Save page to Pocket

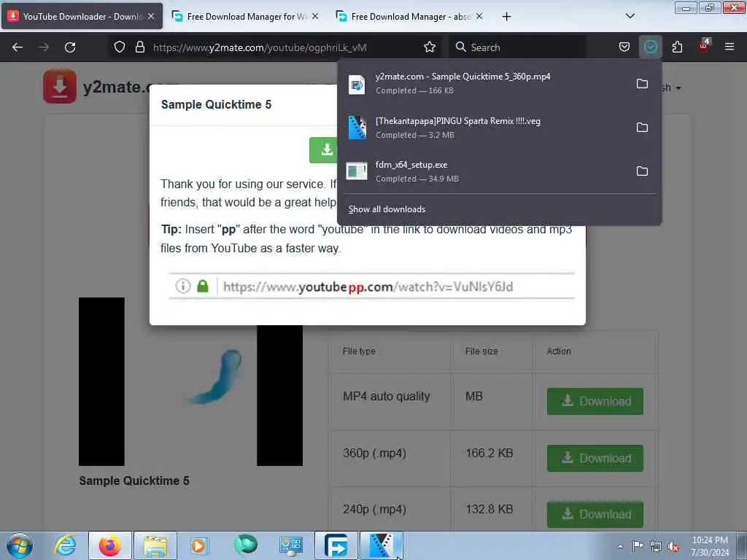click(x=624, y=47)
